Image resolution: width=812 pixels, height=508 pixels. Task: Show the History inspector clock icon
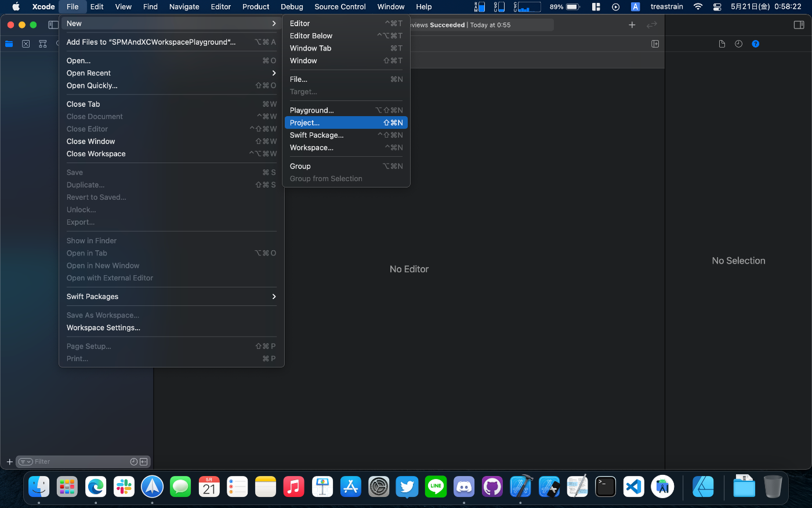point(738,44)
